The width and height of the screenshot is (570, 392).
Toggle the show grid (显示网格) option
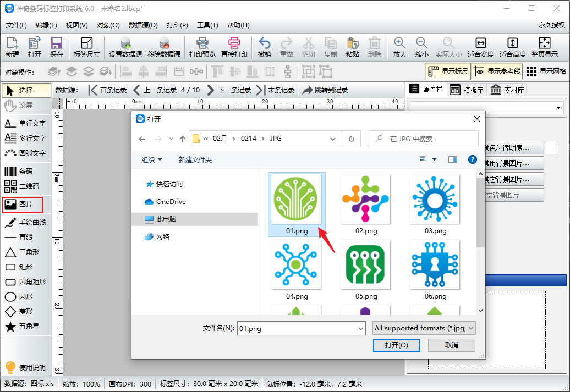(546, 71)
